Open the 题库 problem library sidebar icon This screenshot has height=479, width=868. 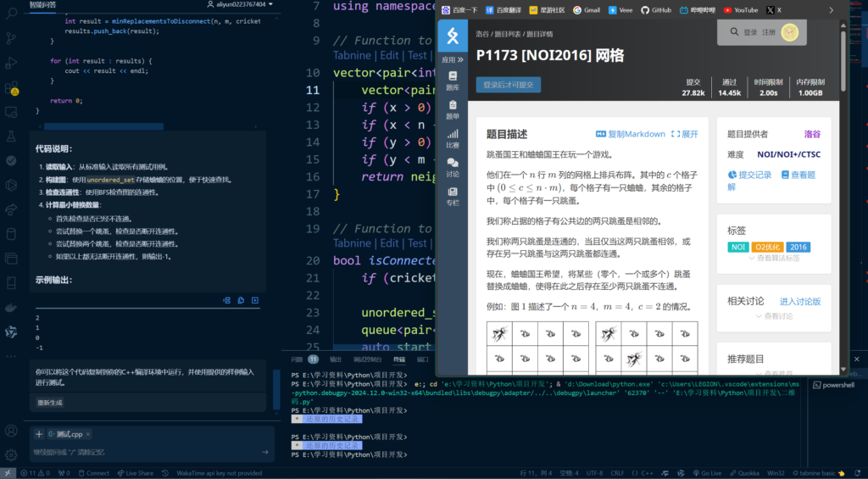453,80
